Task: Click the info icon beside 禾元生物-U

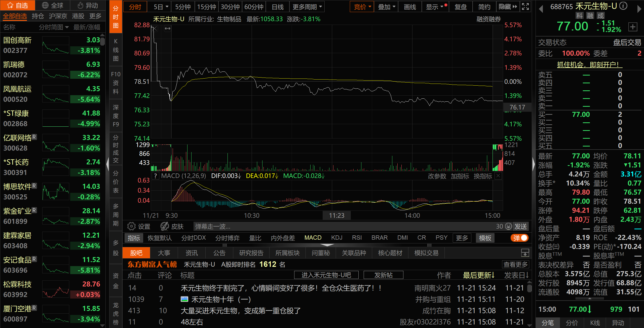Action: 623,6
